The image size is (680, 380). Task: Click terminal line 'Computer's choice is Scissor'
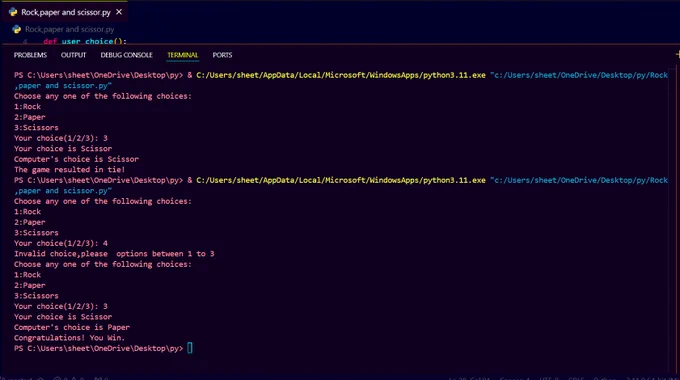tap(76, 159)
